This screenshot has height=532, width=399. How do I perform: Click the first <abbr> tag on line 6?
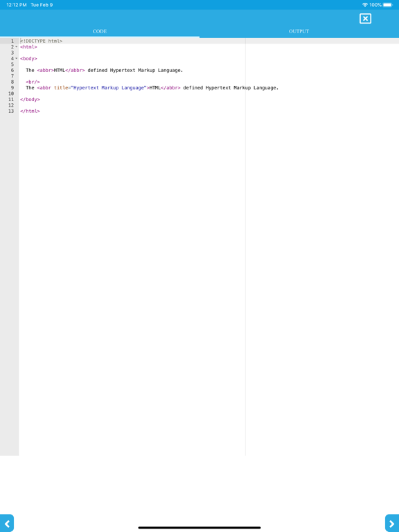pyautogui.click(x=46, y=70)
